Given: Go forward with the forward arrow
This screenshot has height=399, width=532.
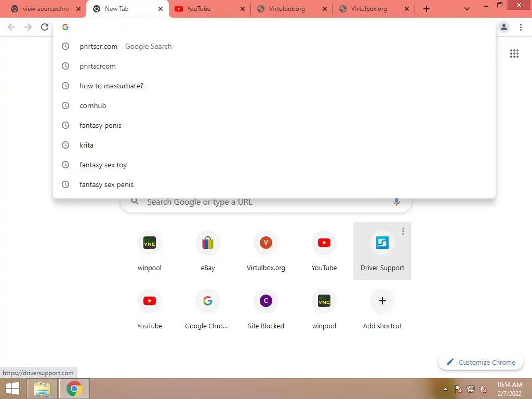Looking at the screenshot, I should 28,27.
